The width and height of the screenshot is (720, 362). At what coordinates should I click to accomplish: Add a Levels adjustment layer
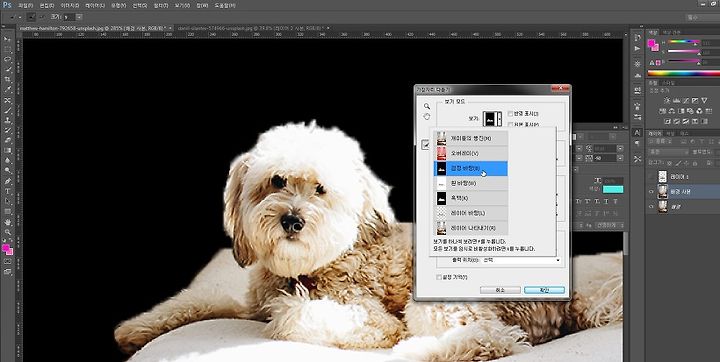pos(675,100)
